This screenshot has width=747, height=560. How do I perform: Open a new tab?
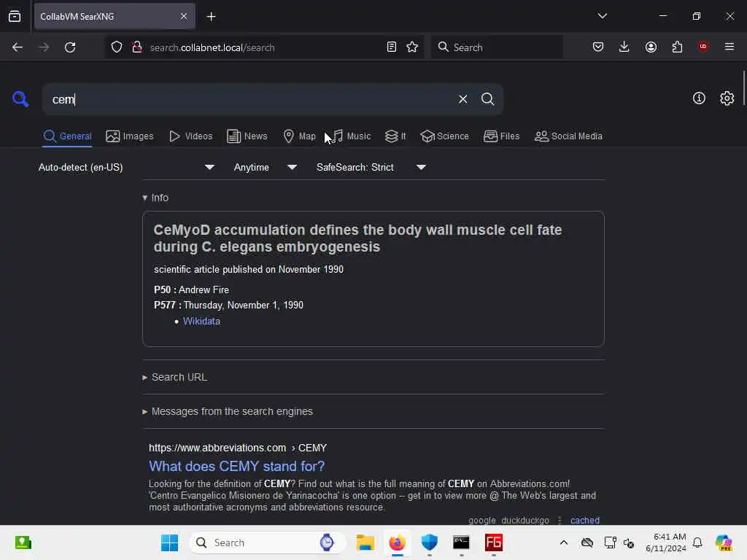[211, 17]
